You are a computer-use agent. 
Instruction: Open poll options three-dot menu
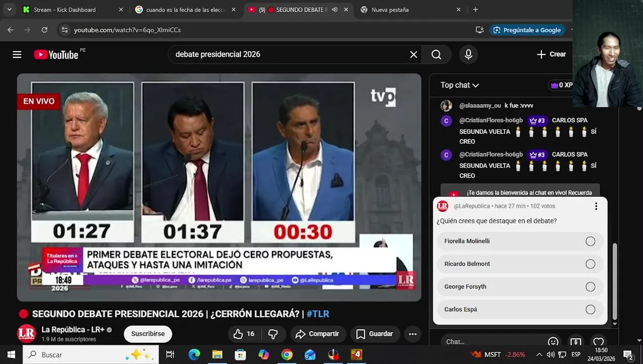pos(596,206)
